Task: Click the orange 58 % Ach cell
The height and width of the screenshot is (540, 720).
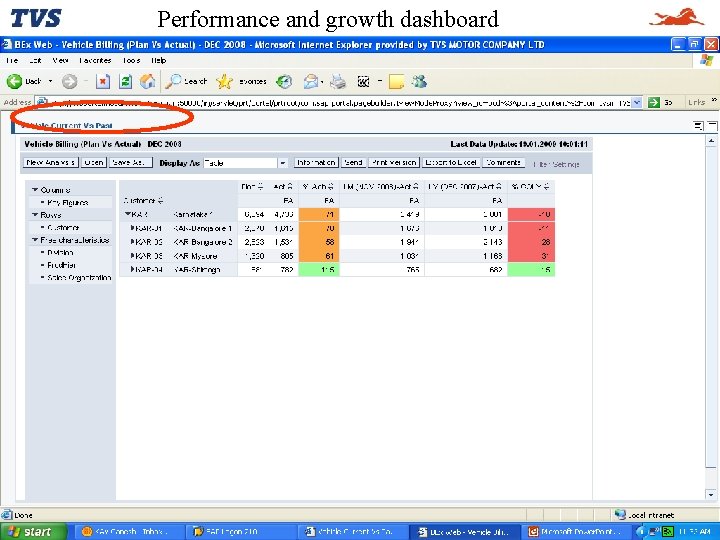Action: [x=319, y=242]
